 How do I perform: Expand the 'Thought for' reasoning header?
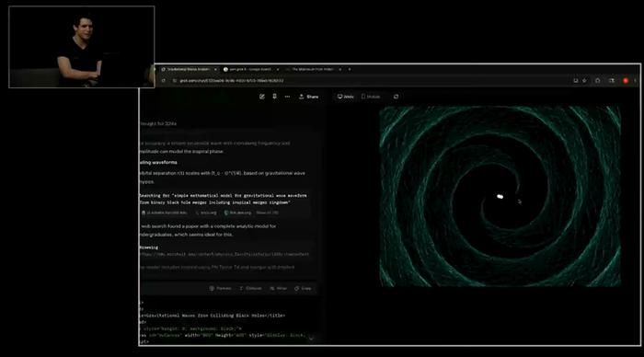[x=158, y=123]
